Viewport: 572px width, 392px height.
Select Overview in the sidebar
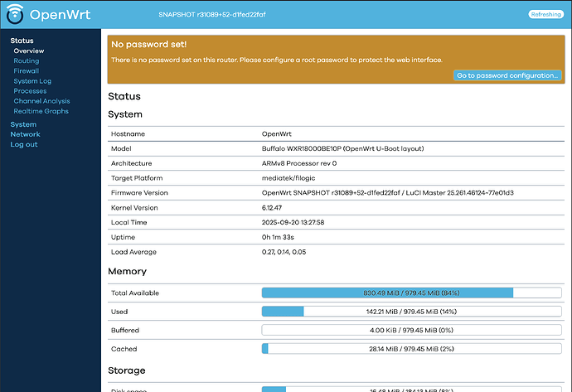point(29,51)
